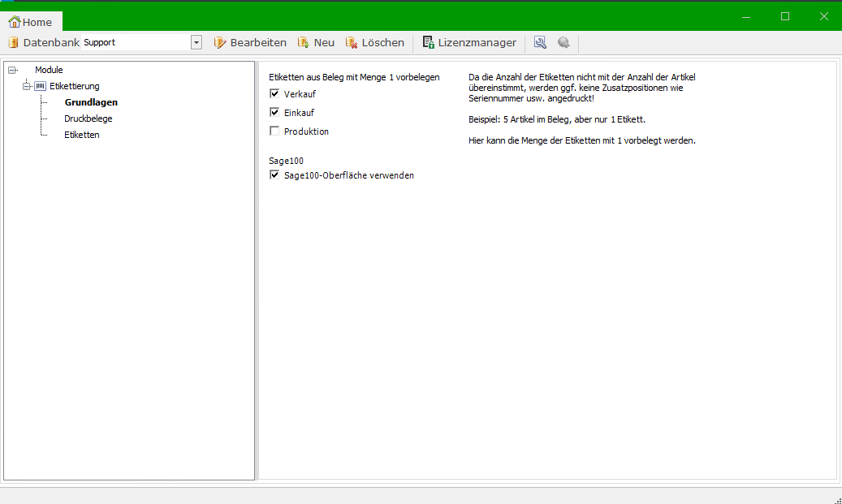Collapse the Module tree node

pyautogui.click(x=12, y=71)
